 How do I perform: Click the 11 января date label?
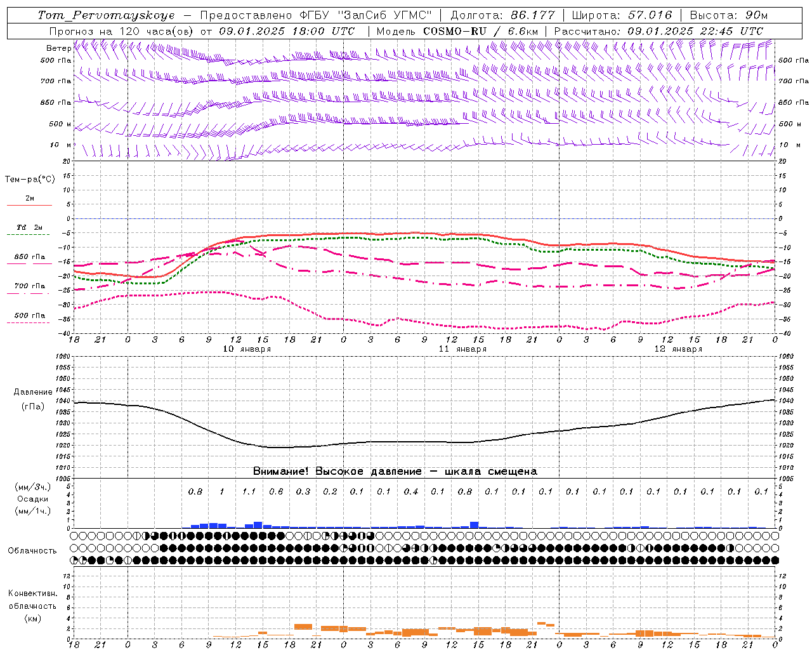click(x=462, y=349)
